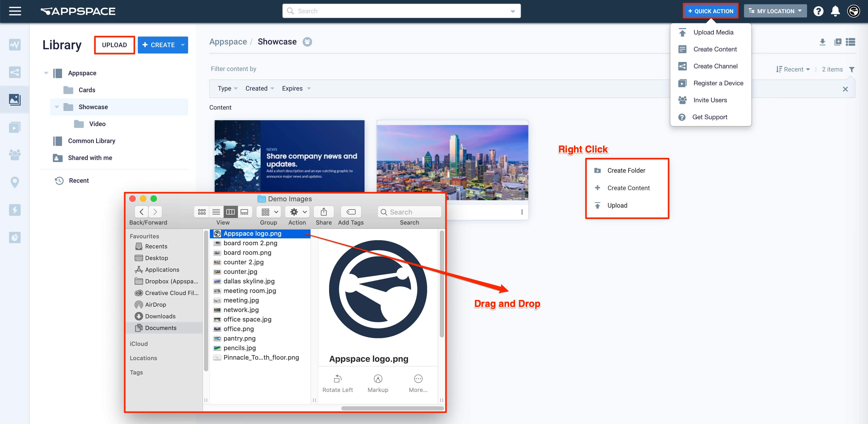The width and height of the screenshot is (868, 424).
Task: Click the filter funnel icon
Action: pos(852,69)
